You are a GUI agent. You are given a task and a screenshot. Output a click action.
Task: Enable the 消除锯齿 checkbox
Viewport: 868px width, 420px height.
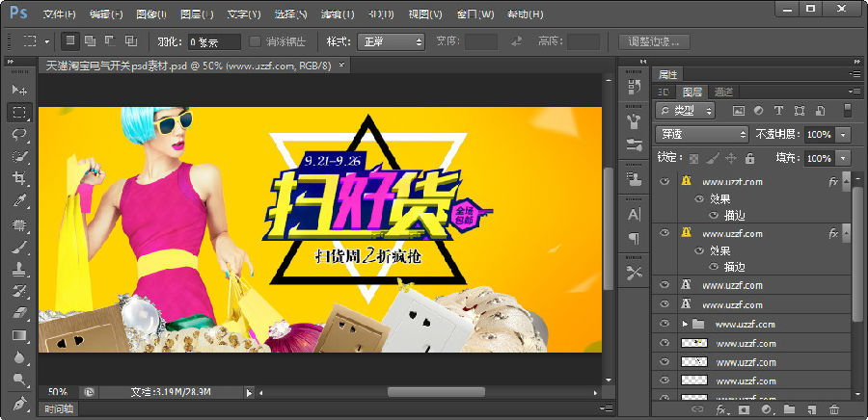point(255,41)
